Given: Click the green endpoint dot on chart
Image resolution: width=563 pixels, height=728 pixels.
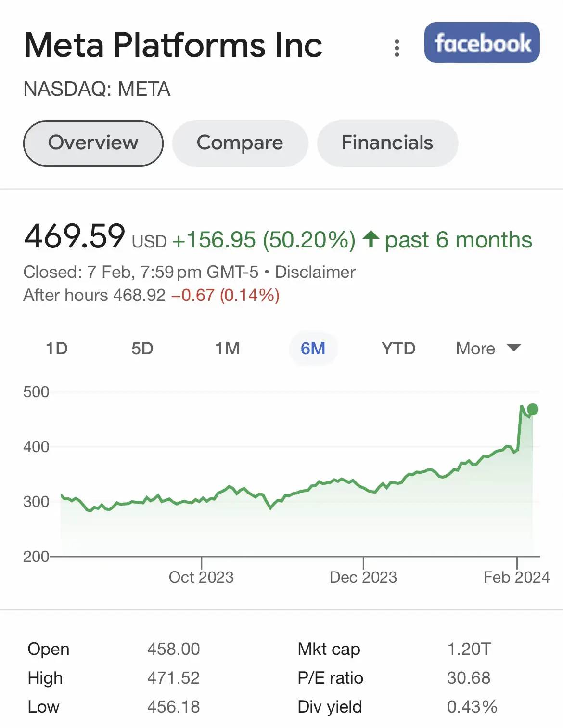Looking at the screenshot, I should (532, 410).
